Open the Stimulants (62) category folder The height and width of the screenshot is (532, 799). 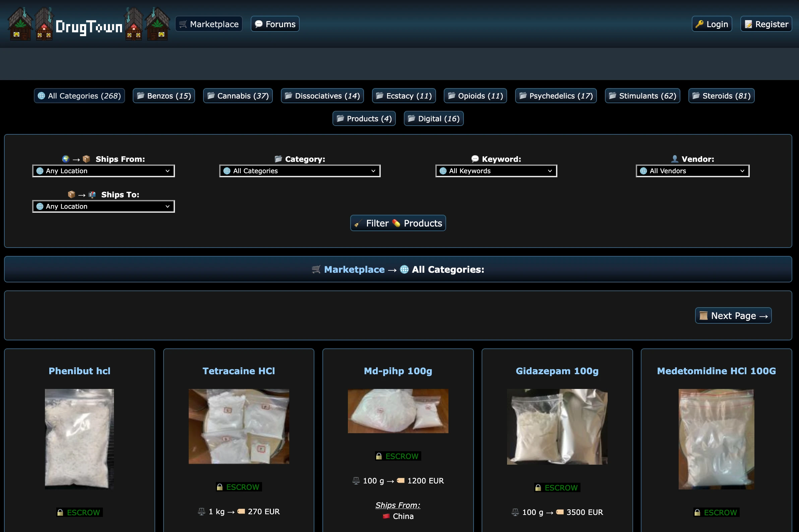[642, 96]
